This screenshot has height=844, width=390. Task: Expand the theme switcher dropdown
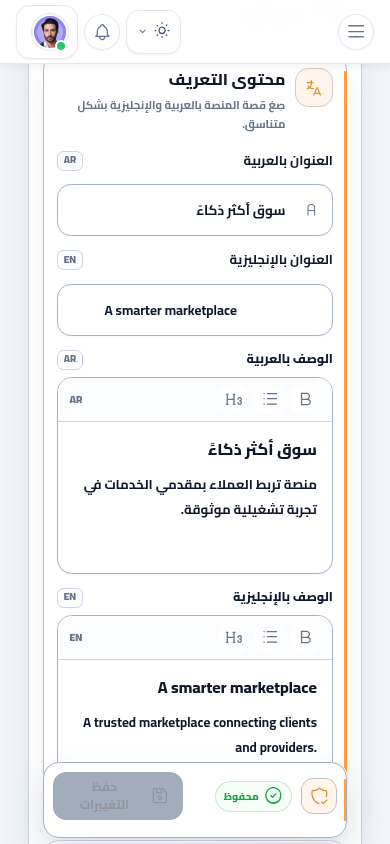153,32
